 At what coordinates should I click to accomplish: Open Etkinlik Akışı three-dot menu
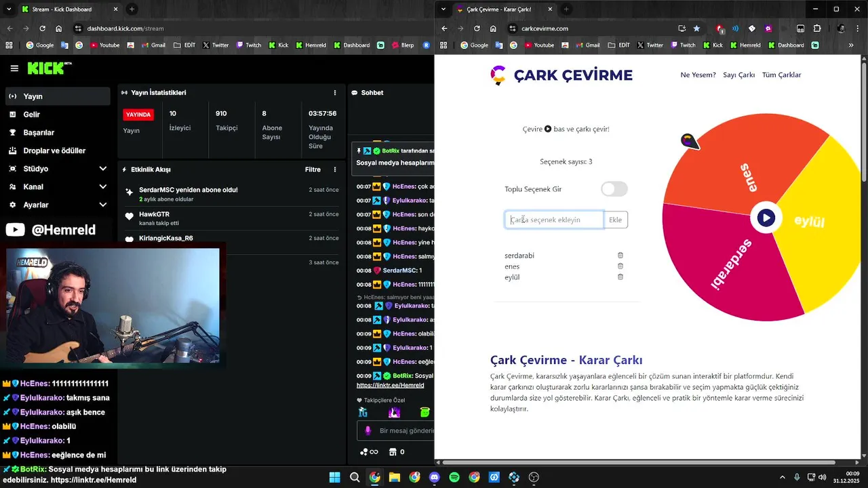(x=334, y=169)
